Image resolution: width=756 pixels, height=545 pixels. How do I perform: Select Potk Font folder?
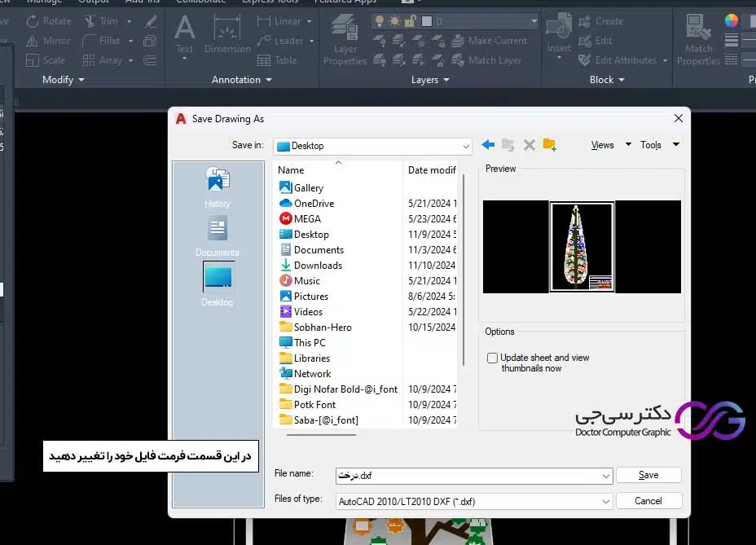307,404
